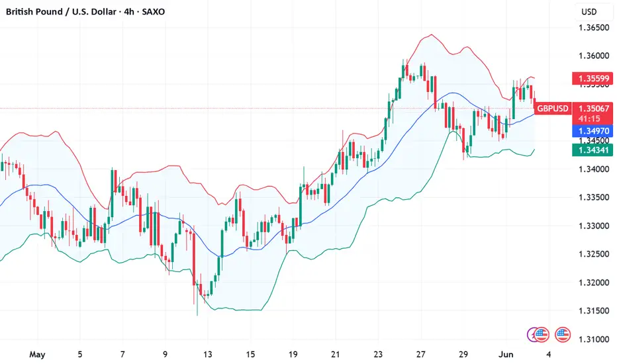Select the Jun marker on the time axis

pyautogui.click(x=506, y=355)
